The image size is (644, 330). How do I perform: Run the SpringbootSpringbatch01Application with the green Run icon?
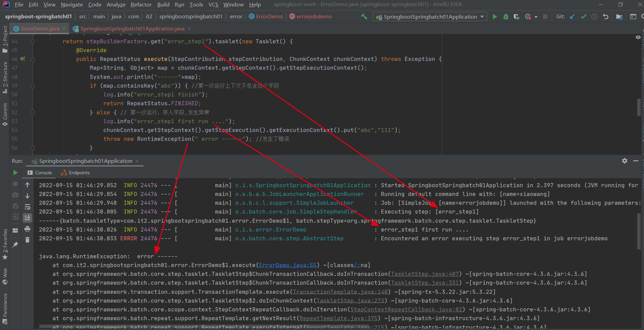click(x=495, y=16)
